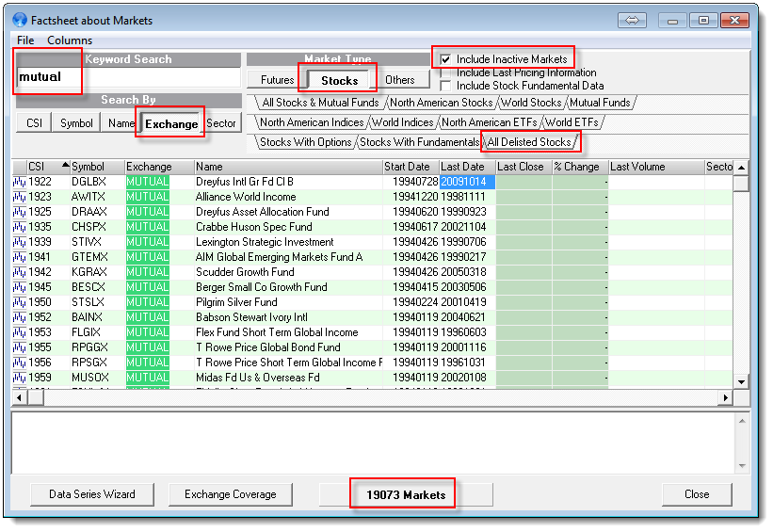
Task: Click the Keyword Search input field
Action: click(x=128, y=77)
